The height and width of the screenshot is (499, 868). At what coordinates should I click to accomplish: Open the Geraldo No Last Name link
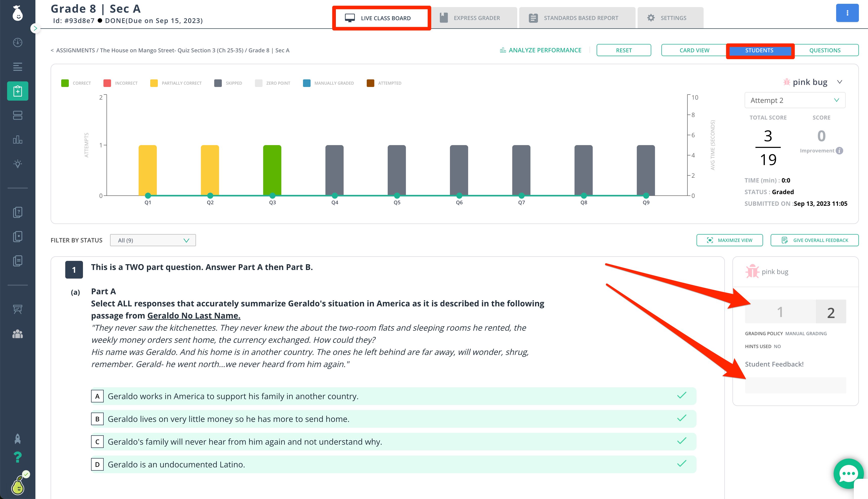194,316
